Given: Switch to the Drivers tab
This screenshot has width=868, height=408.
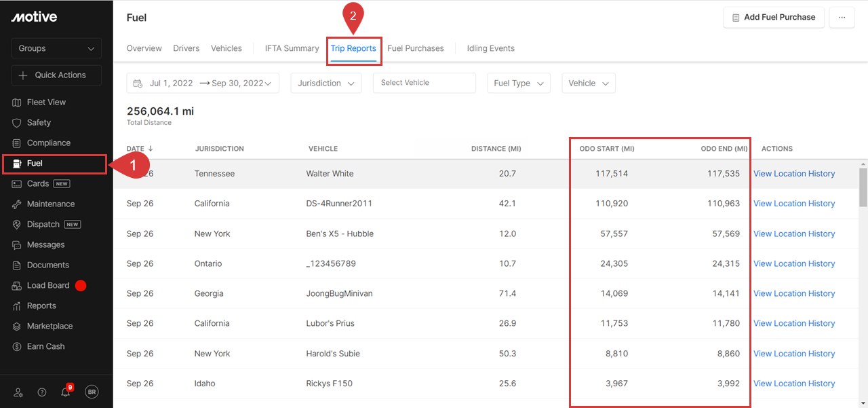Looking at the screenshot, I should [x=186, y=49].
